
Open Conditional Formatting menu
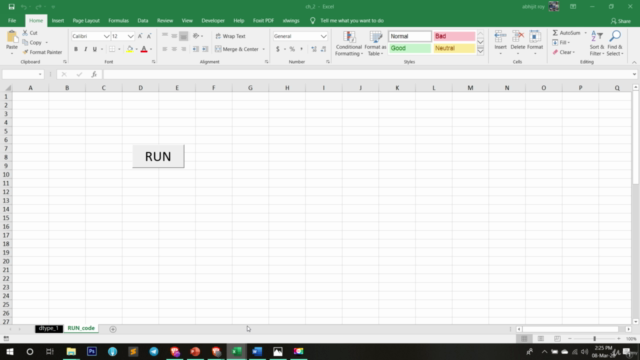point(349,43)
